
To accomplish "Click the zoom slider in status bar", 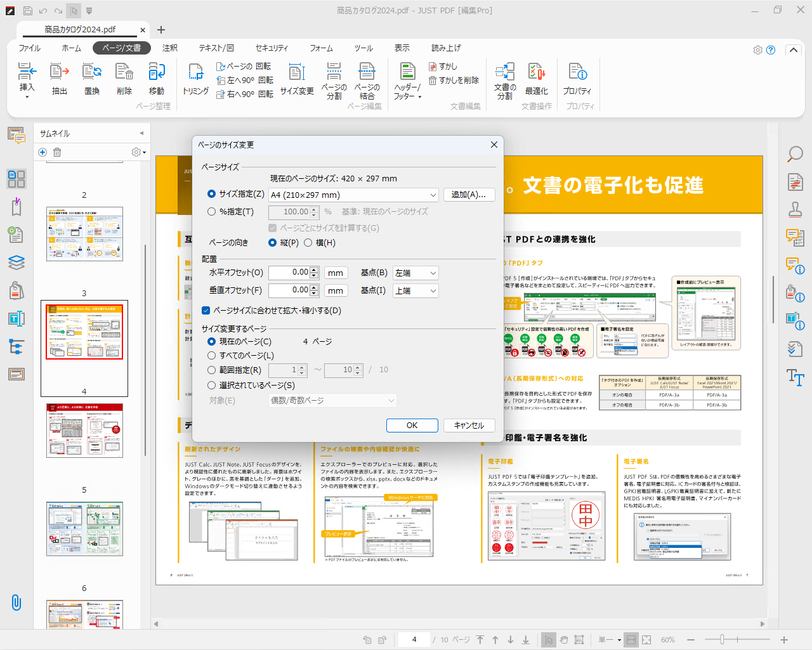I will (x=722, y=640).
